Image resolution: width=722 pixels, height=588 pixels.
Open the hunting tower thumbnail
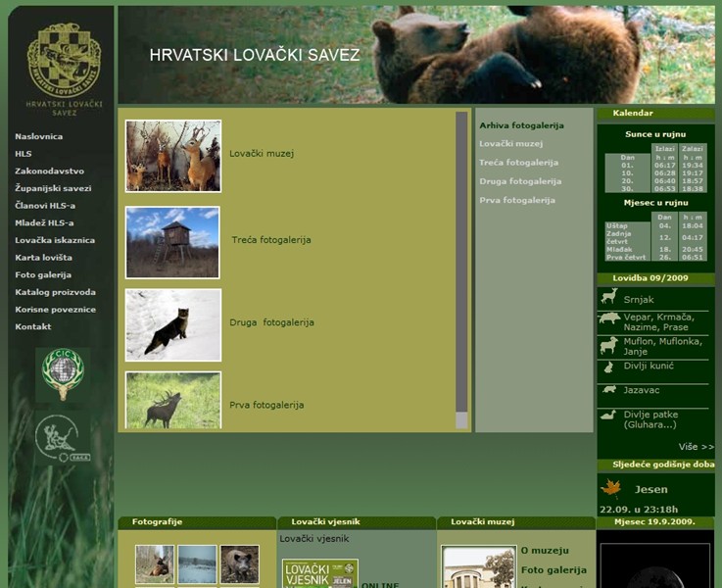coord(172,242)
